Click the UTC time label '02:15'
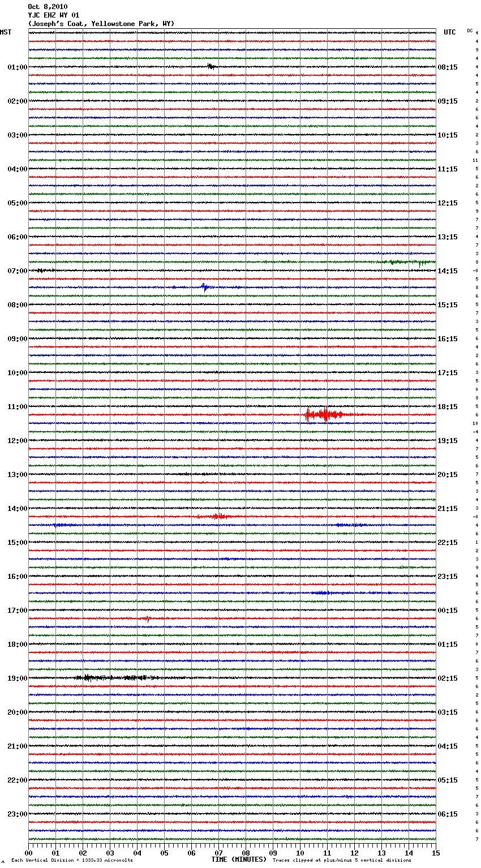Viewport: 481px width, 868px height. coord(448,678)
